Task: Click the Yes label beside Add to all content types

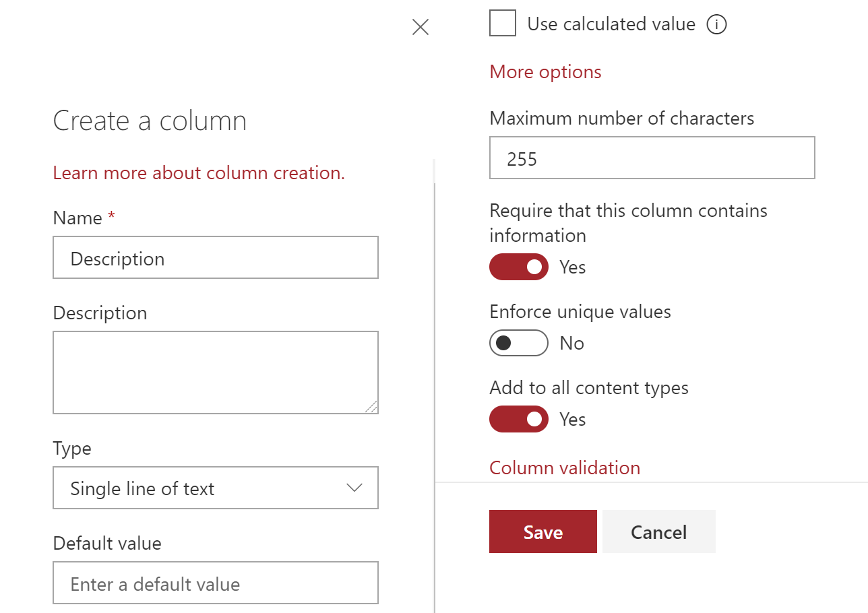Action: click(x=572, y=419)
